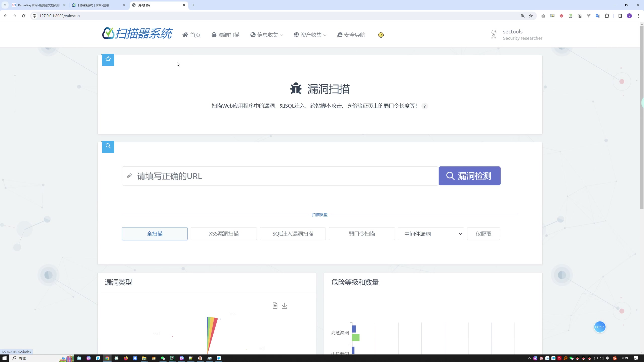644x362 pixels.
Task: Open File Explorer from the taskbar
Action: pyautogui.click(x=144, y=358)
